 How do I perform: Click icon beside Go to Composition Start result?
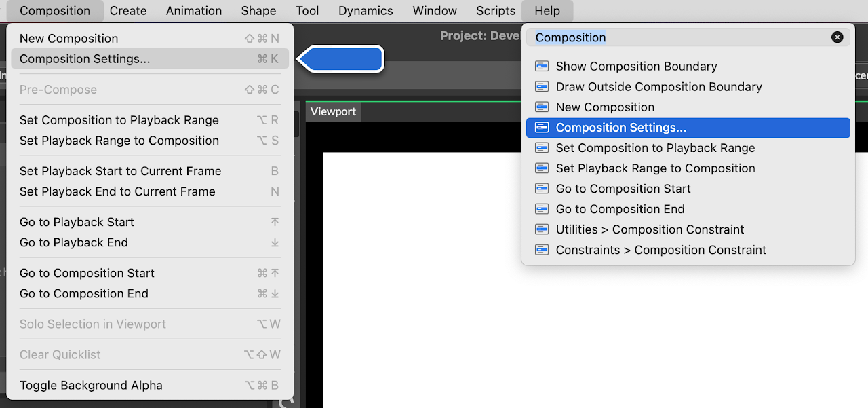point(541,189)
